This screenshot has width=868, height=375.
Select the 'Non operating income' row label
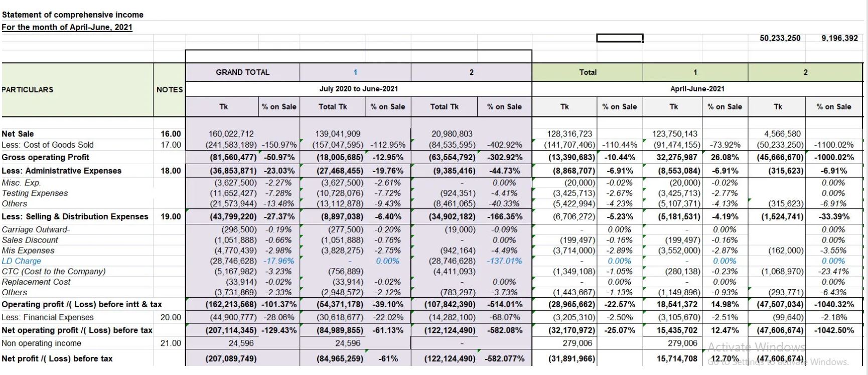pyautogui.click(x=41, y=343)
